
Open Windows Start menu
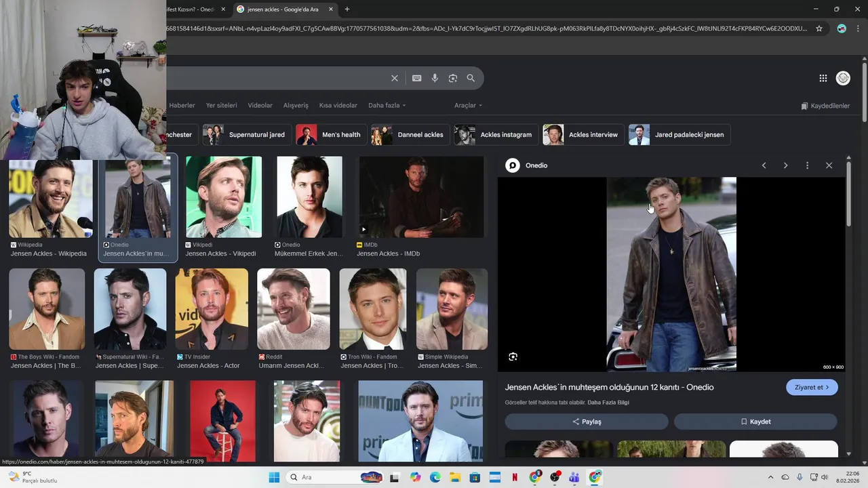274,477
